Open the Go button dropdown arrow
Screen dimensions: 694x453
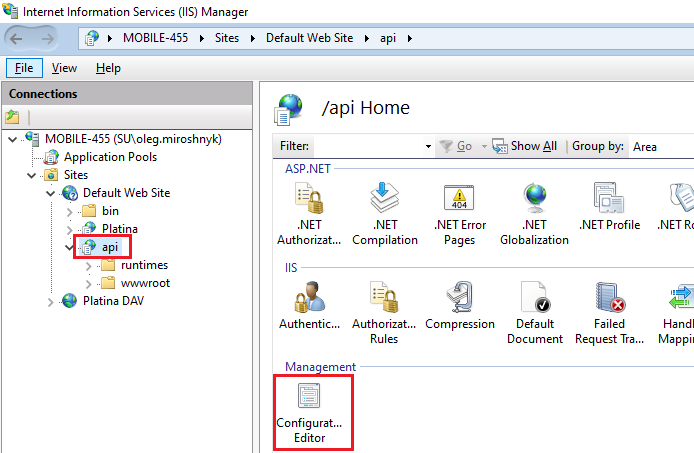pyautogui.click(x=484, y=146)
